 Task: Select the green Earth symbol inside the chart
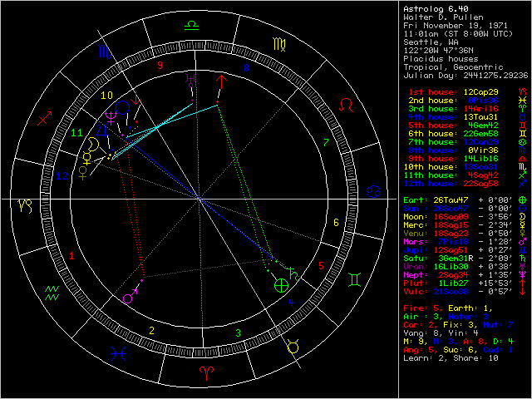(281, 285)
